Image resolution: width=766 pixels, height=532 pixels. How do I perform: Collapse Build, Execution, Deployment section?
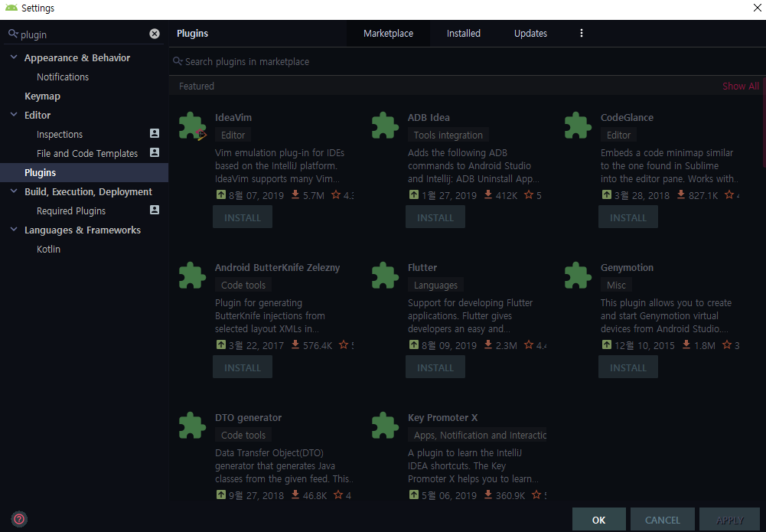(x=14, y=191)
